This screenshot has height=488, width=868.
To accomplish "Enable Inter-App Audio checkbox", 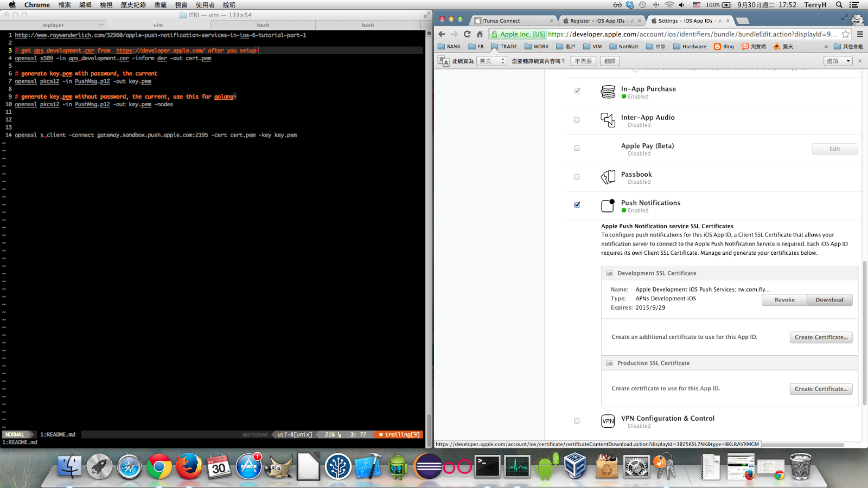I will [x=577, y=120].
